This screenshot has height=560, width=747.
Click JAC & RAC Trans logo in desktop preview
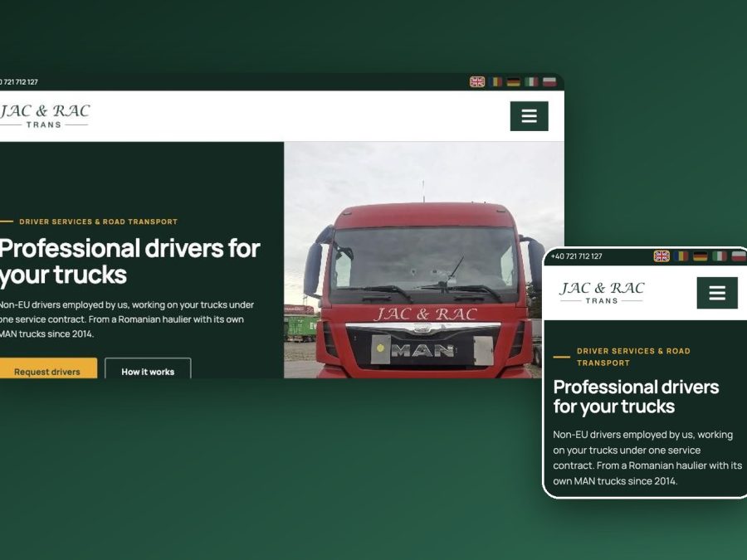(44, 116)
